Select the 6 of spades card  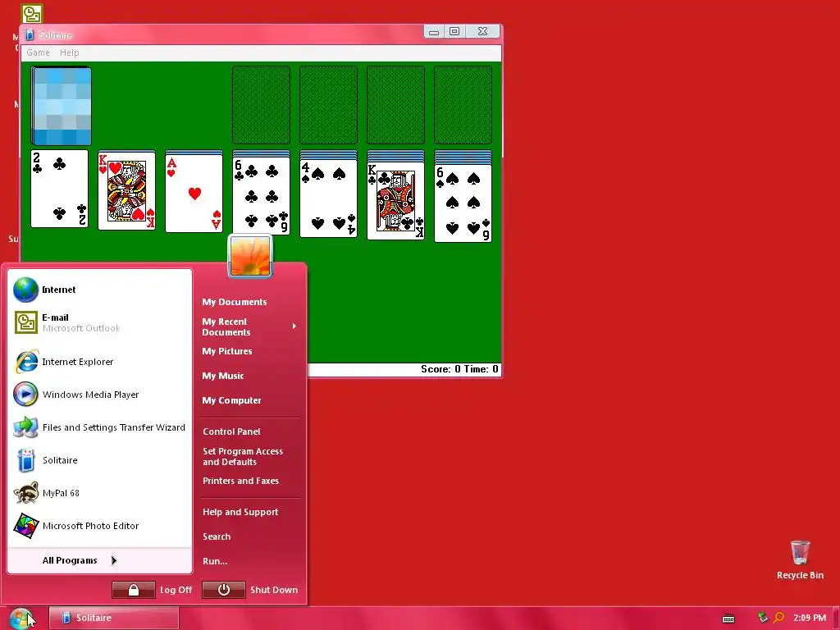[463, 203]
